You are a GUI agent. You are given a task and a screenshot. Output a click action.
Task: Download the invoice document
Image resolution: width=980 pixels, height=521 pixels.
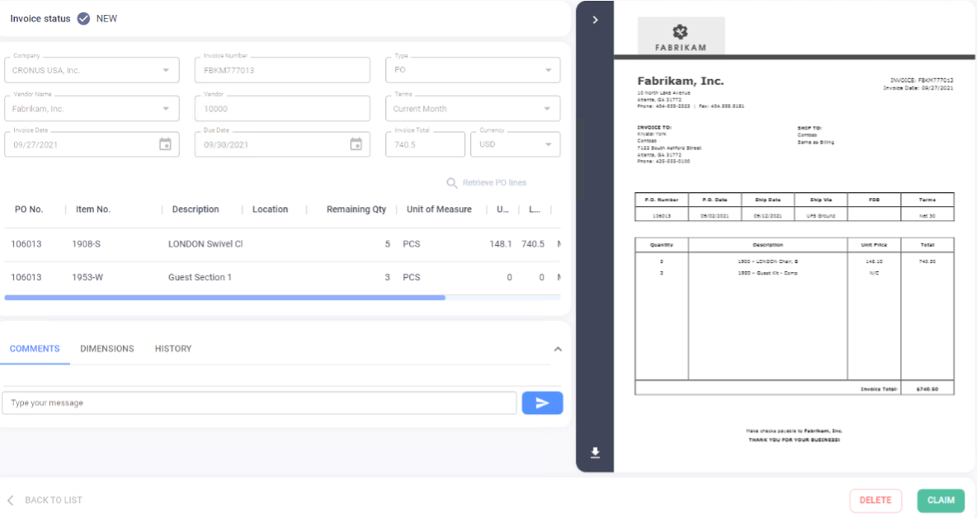tap(595, 453)
